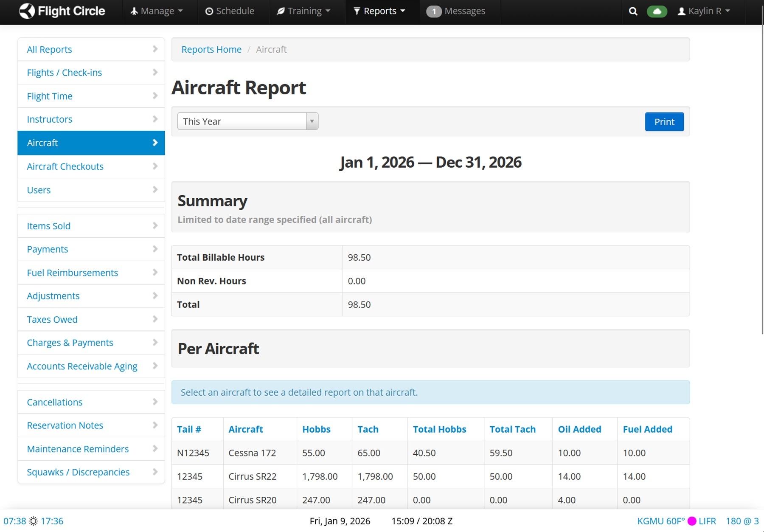This screenshot has width=764, height=532.
Task: Open the Maintenance Reminders report
Action: 78,449
